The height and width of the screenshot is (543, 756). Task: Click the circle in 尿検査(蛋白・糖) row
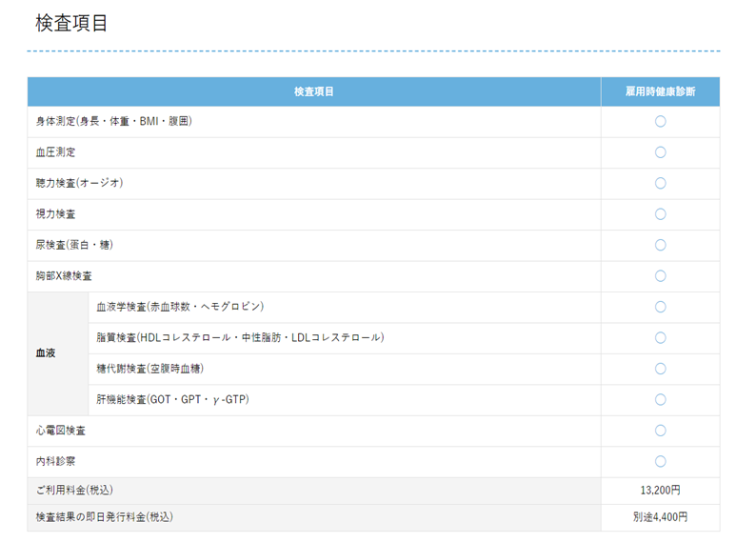660,245
